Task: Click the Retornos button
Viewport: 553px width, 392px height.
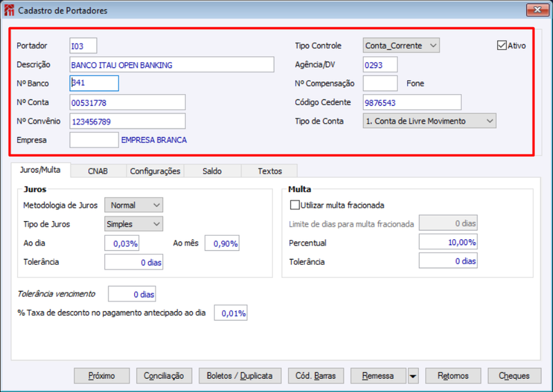Action: 453,376
